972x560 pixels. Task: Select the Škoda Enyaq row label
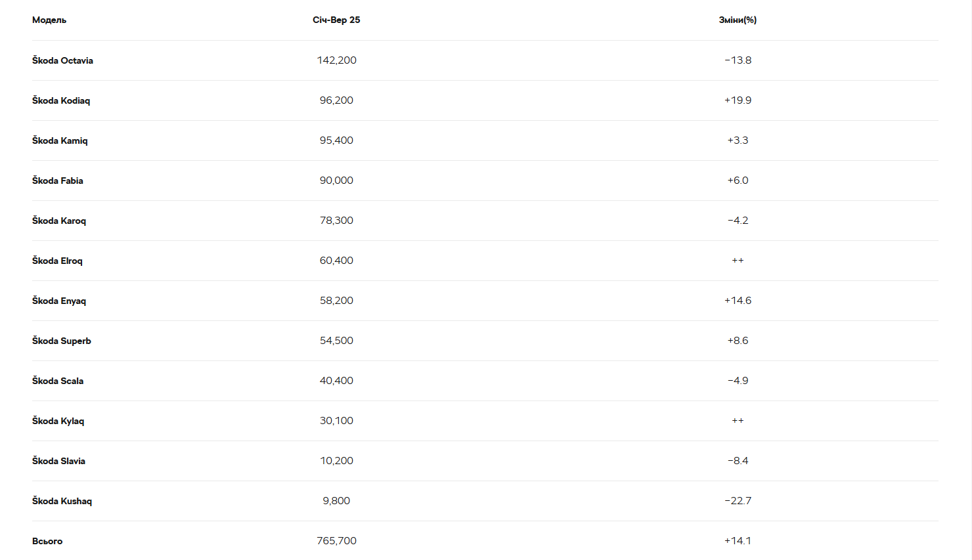[x=59, y=301]
